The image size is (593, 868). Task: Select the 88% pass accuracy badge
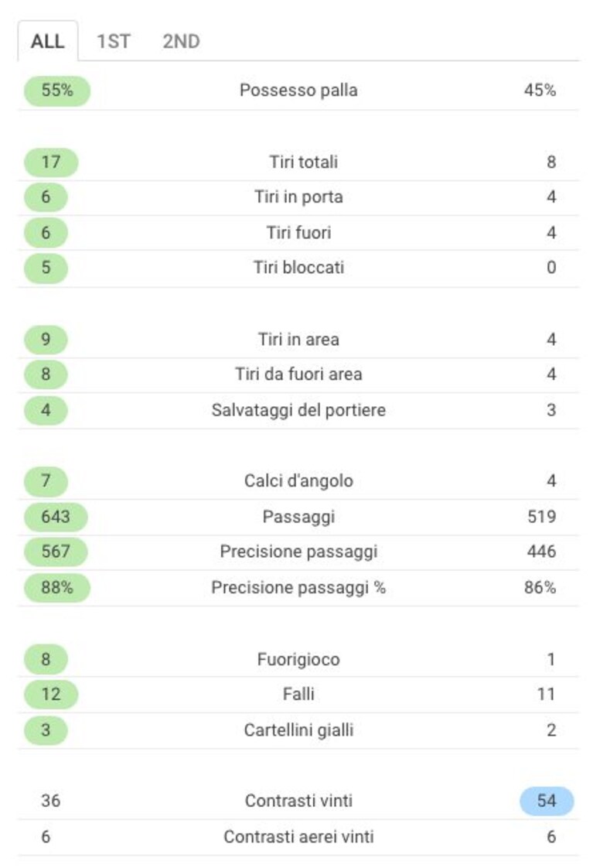[x=57, y=587]
